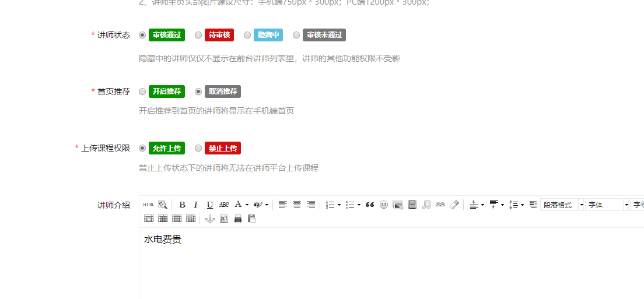
Task: Click the 首页推荐 field label
Action: 114,92
